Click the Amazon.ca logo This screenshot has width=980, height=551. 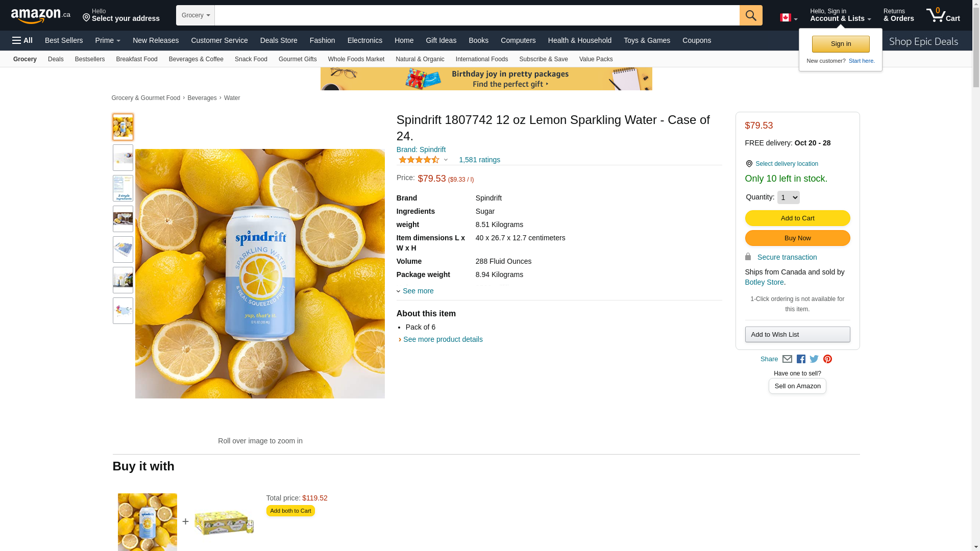(x=41, y=16)
